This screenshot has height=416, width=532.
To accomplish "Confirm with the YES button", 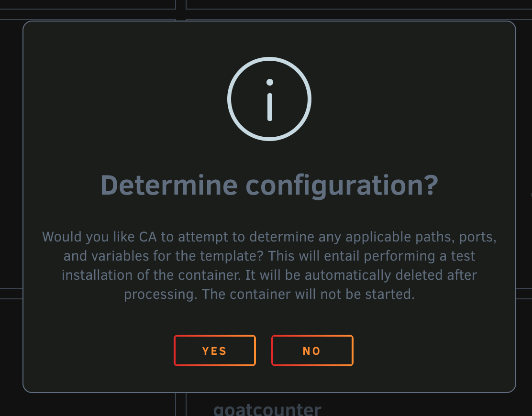I will pyautogui.click(x=215, y=350).
